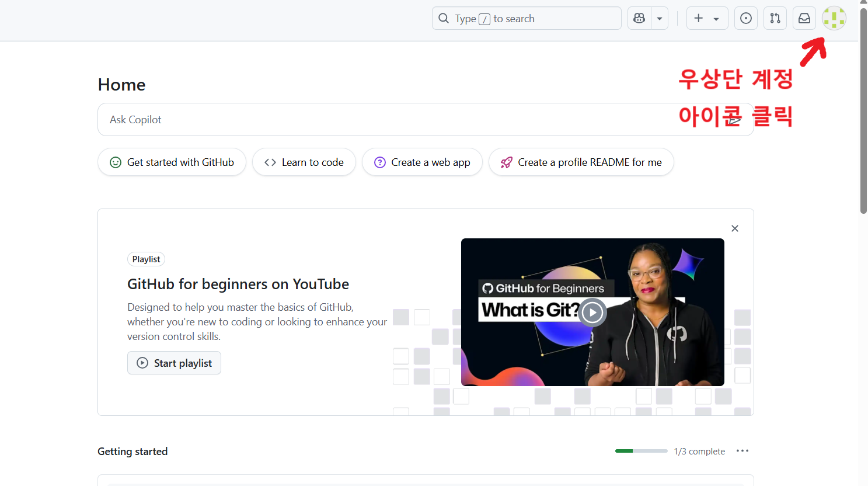The height and width of the screenshot is (486, 868).
Task: Open the create new plus menu
Action: (x=707, y=18)
